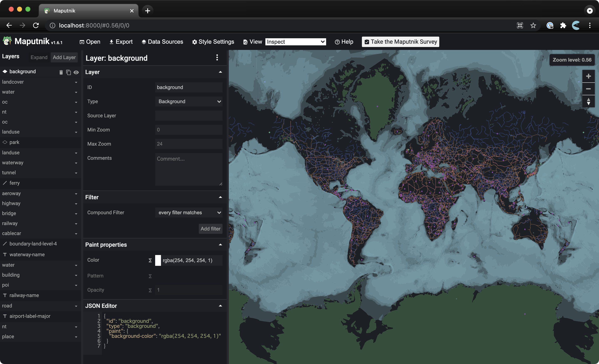599x364 pixels.
Task: Bookmark the page via the star icon
Action: click(x=533, y=25)
